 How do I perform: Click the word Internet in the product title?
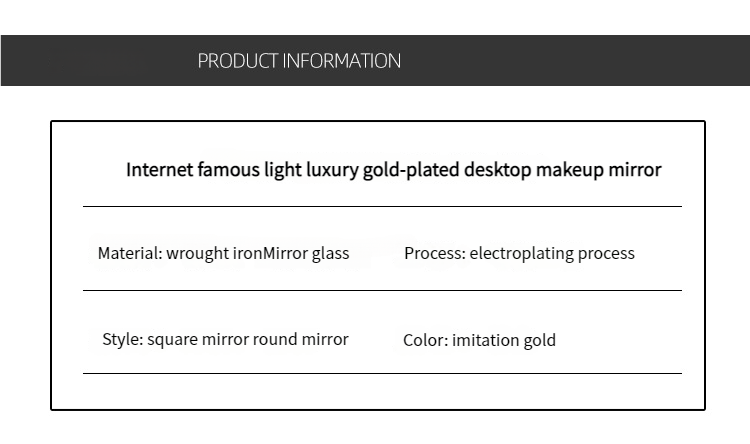coord(159,170)
